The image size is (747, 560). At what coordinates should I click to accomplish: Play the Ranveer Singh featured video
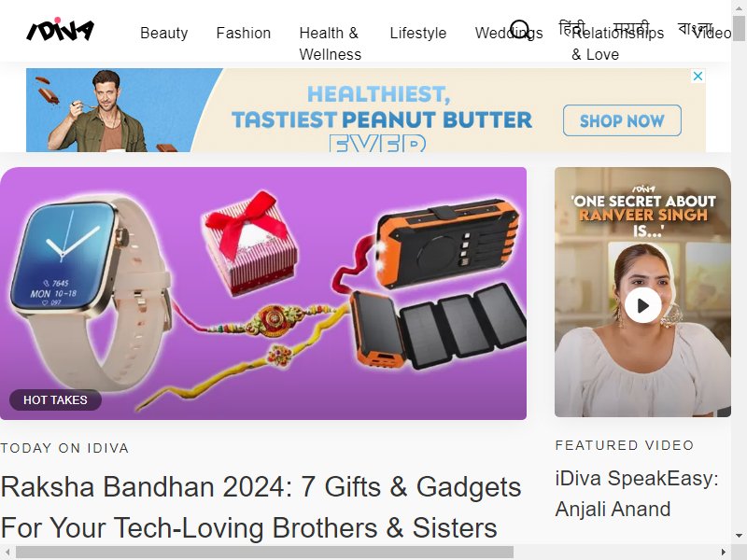pyautogui.click(x=642, y=305)
